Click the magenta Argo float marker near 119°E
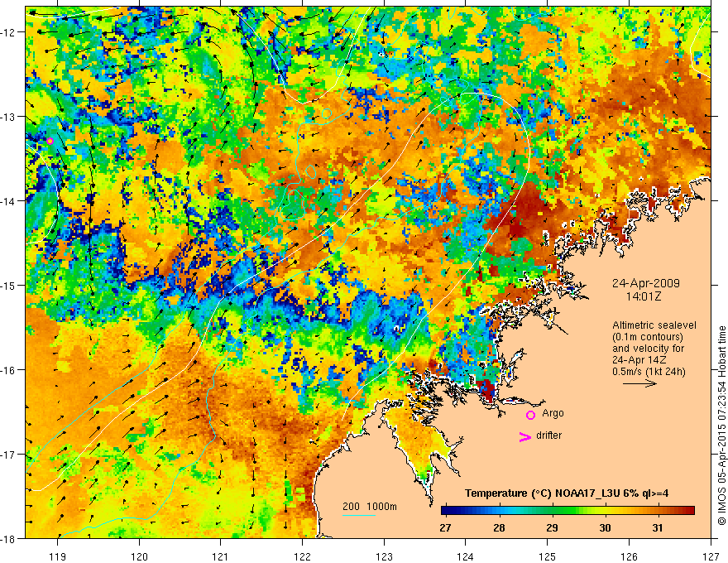 coord(50,142)
